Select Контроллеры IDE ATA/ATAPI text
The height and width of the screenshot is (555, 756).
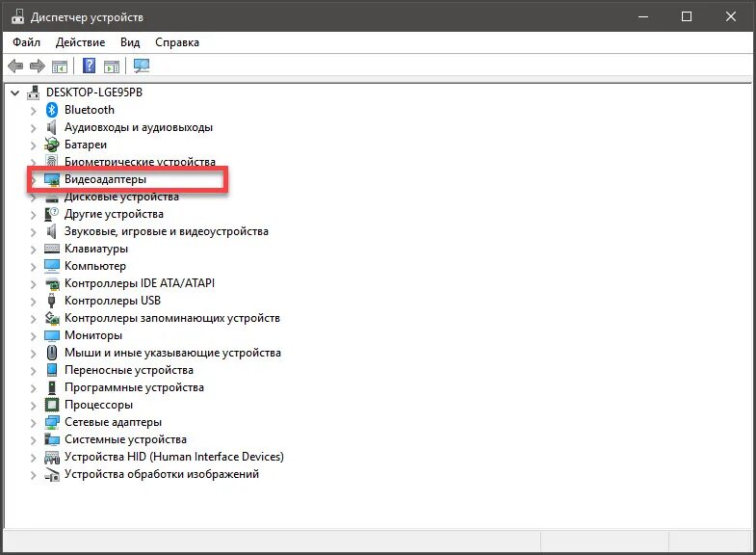pos(140,283)
